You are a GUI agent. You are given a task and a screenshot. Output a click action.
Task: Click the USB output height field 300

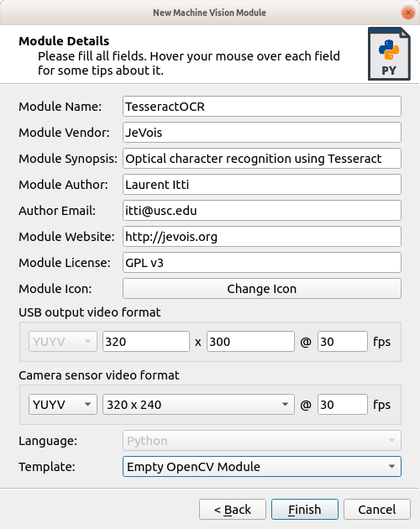click(x=250, y=342)
